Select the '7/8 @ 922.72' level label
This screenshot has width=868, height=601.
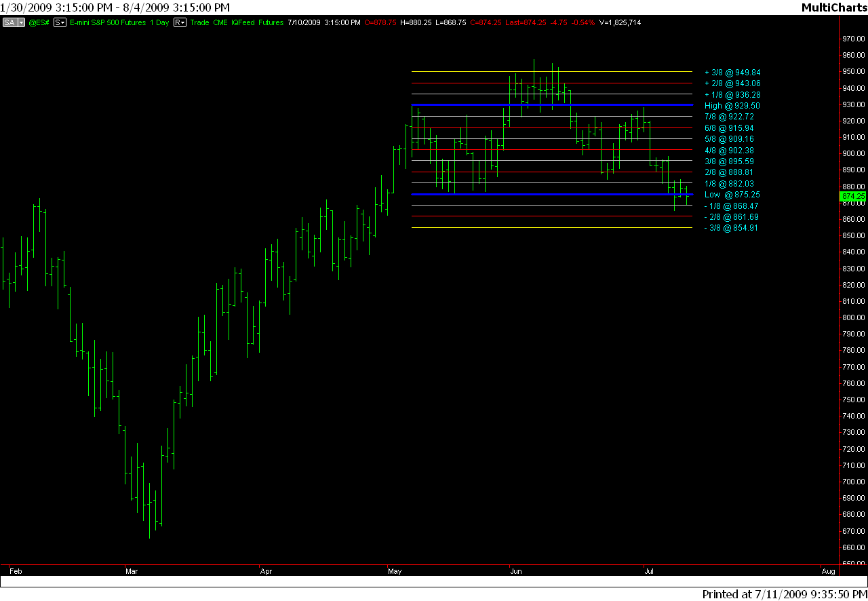(x=729, y=117)
